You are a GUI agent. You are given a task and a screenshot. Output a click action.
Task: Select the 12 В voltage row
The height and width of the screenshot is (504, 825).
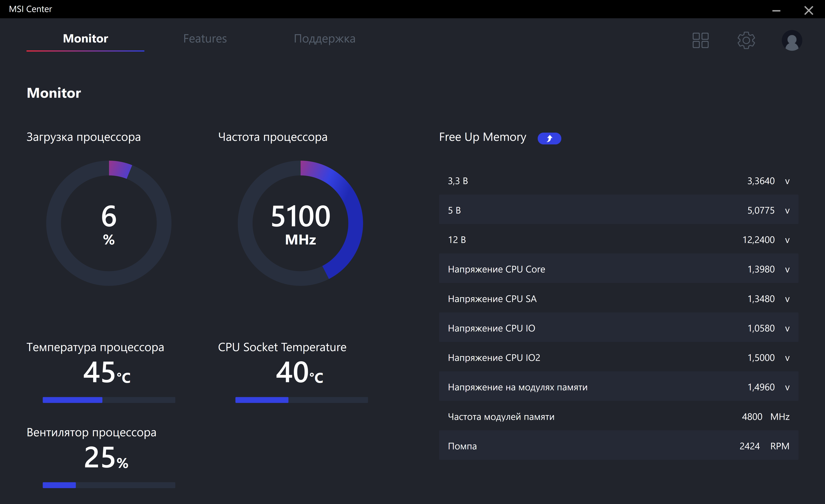point(618,240)
